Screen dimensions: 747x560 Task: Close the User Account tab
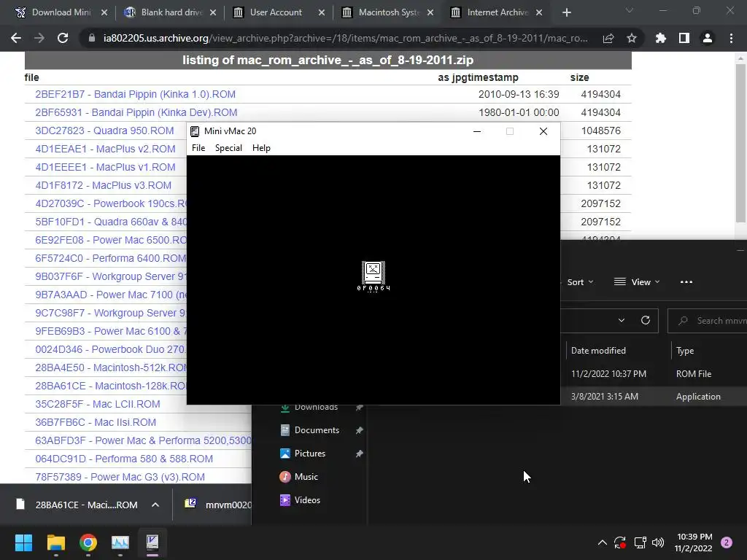pos(322,12)
